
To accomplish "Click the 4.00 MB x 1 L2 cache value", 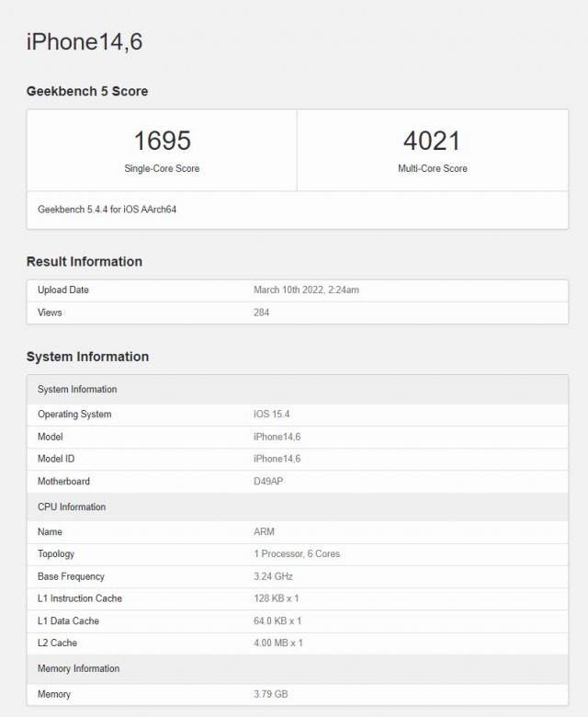I will (x=278, y=643).
